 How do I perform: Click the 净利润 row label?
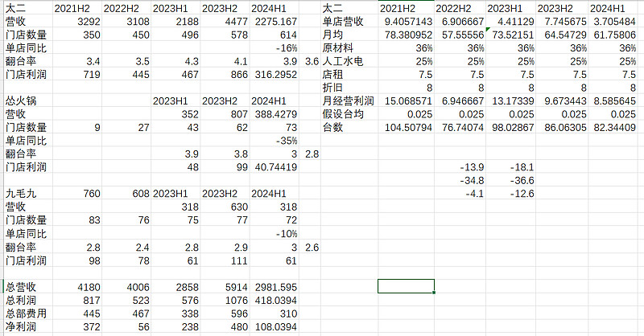click(x=28, y=326)
